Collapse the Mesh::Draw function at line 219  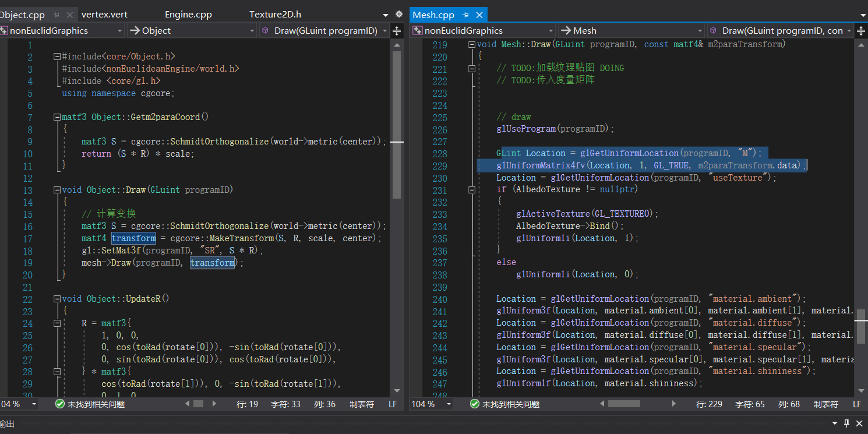point(471,44)
